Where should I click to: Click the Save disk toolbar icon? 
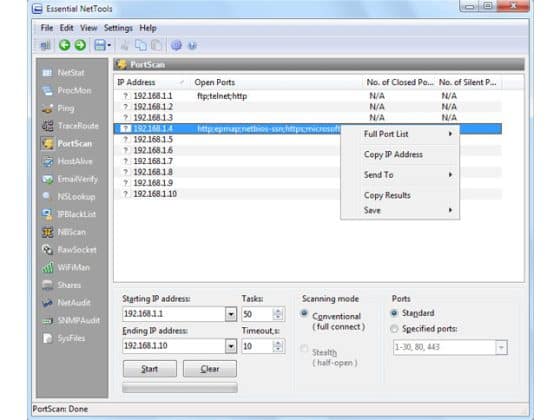tap(100, 45)
